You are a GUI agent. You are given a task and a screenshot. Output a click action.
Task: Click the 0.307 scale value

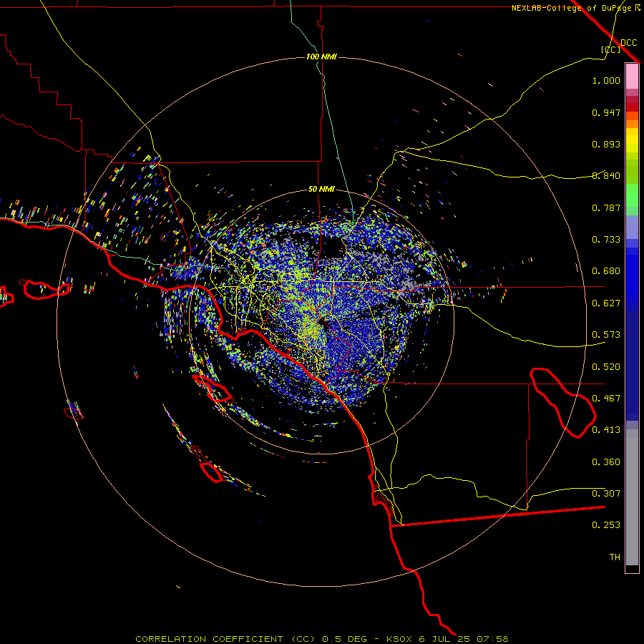(606, 493)
